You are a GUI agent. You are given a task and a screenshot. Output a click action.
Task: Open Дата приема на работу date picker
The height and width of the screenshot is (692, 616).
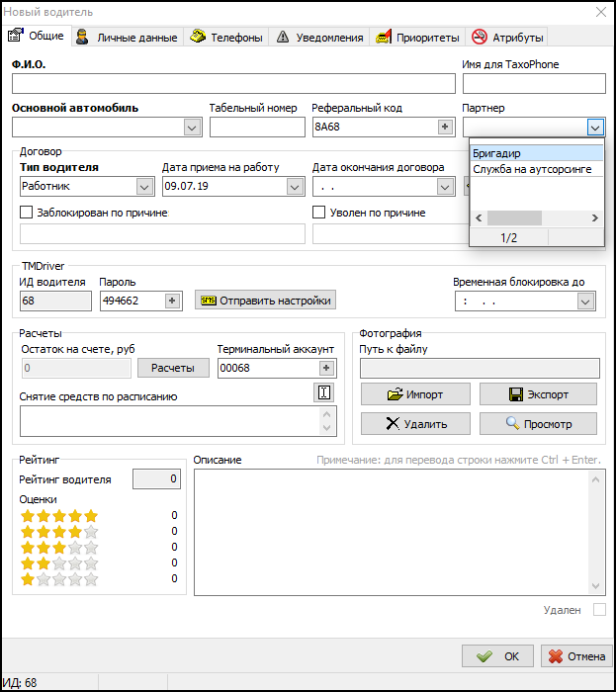tap(295, 186)
